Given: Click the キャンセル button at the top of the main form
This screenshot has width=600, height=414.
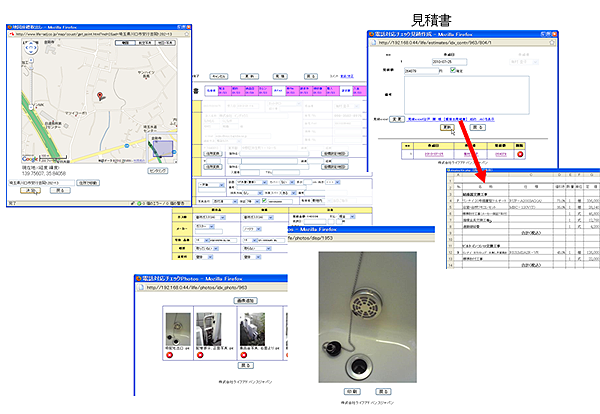Looking at the screenshot, I should pyautogui.click(x=219, y=76).
